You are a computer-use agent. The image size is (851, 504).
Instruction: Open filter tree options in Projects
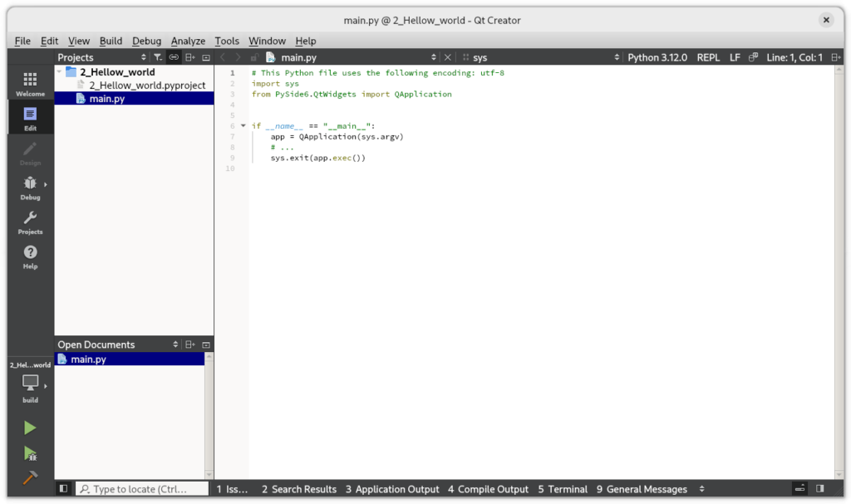click(x=157, y=57)
